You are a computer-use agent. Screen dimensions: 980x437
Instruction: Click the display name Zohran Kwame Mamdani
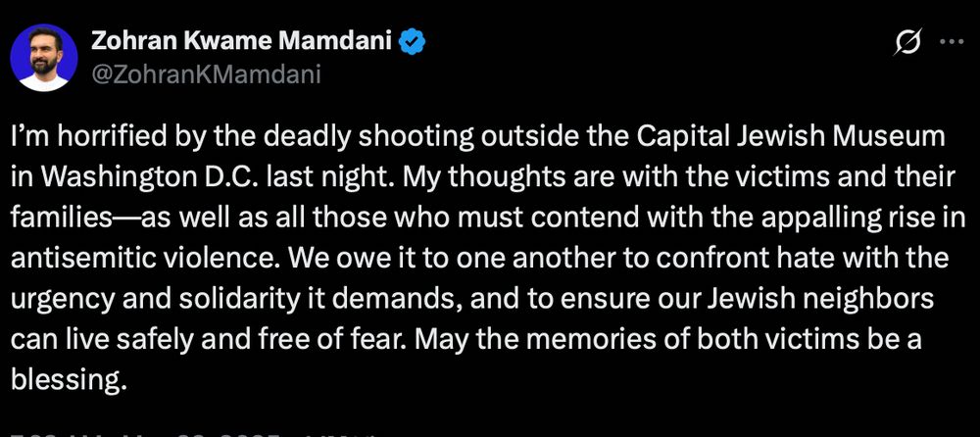[x=242, y=42]
